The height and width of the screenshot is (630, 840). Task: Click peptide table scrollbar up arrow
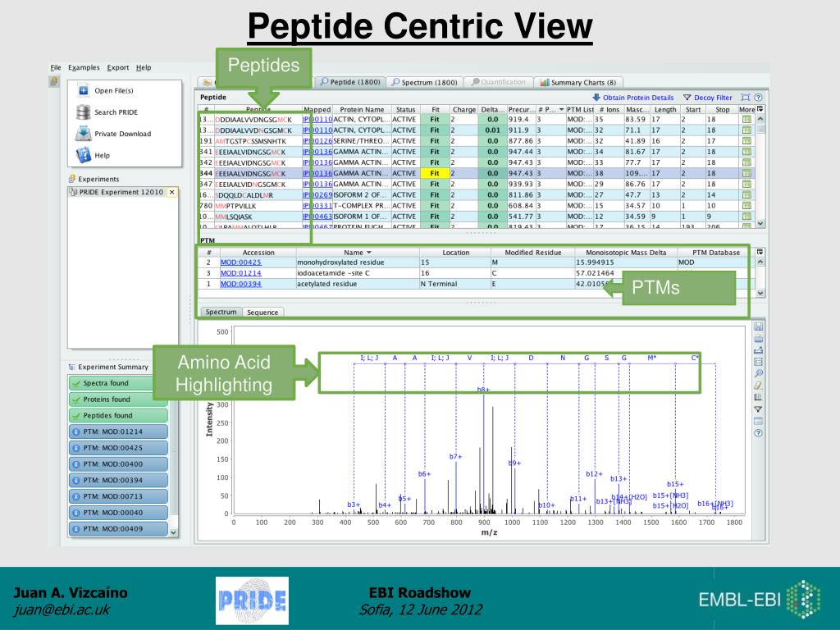pyautogui.click(x=760, y=119)
